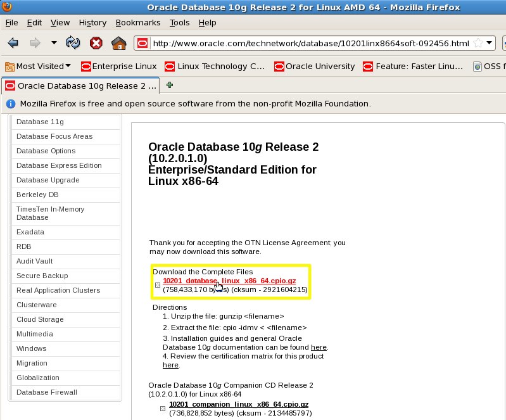
Task: Open Database 11g in the sidebar
Action: [x=65, y=122]
